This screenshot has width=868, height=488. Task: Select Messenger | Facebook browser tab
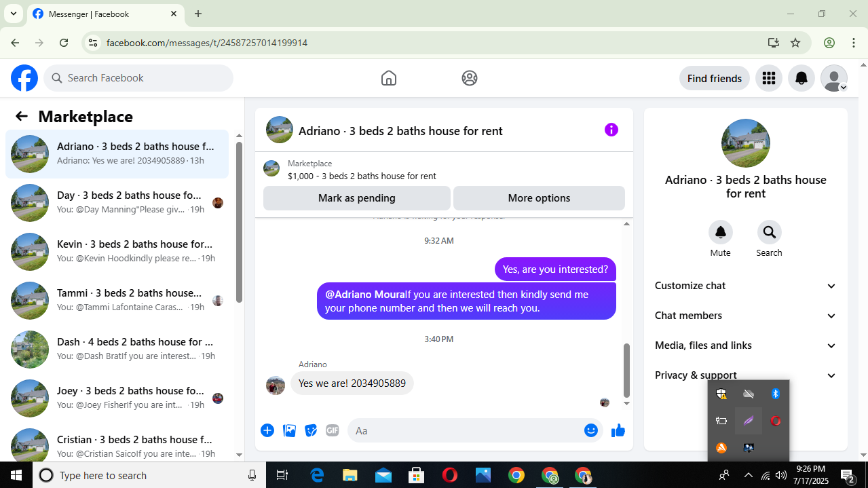105,14
